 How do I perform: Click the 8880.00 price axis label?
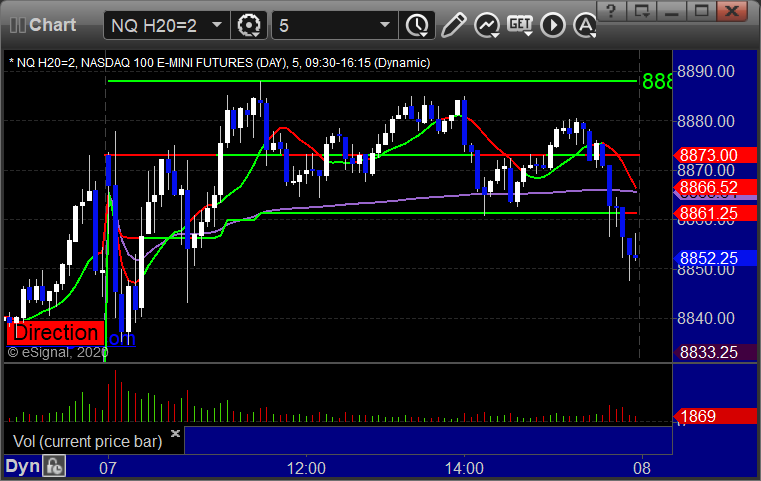point(706,121)
